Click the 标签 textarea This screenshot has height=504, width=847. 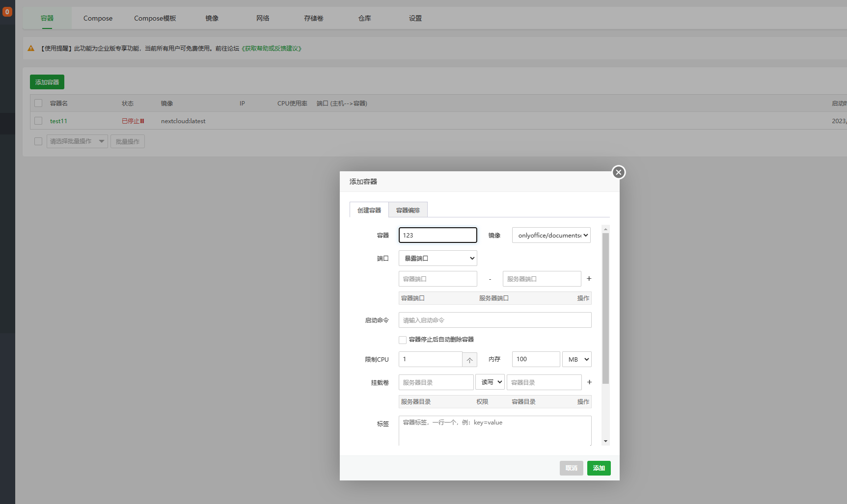coord(495,431)
